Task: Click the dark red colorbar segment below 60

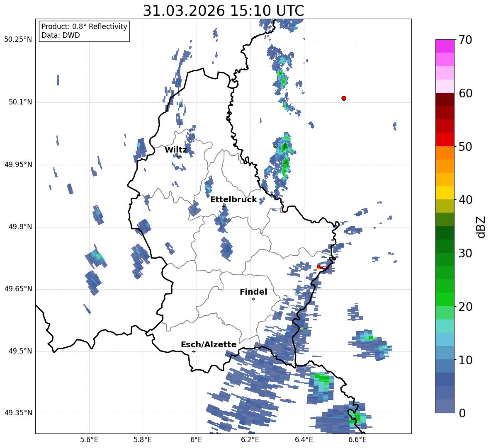Action: tap(445, 99)
